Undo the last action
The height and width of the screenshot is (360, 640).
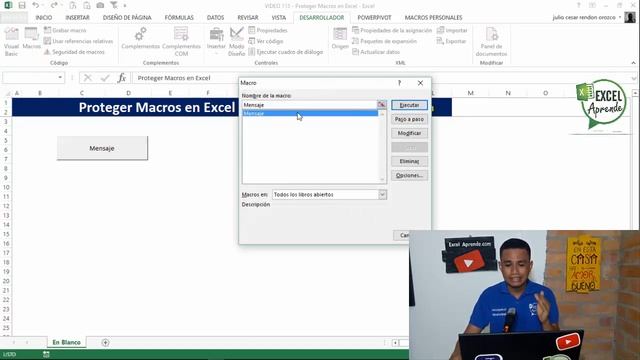click(36, 5)
